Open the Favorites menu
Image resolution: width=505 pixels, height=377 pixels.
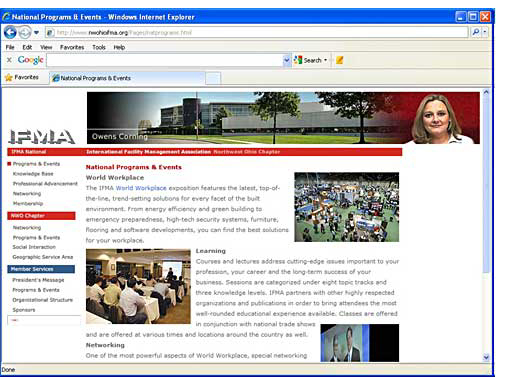point(72,47)
